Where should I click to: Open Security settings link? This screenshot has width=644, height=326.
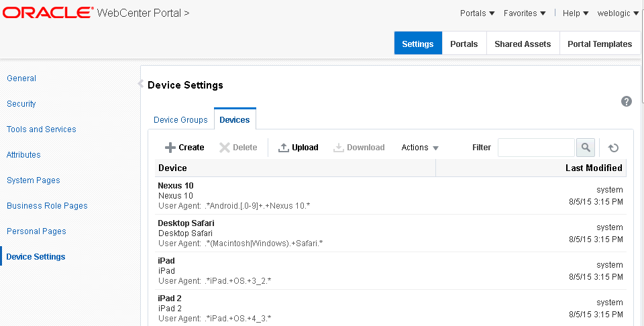[x=21, y=104]
